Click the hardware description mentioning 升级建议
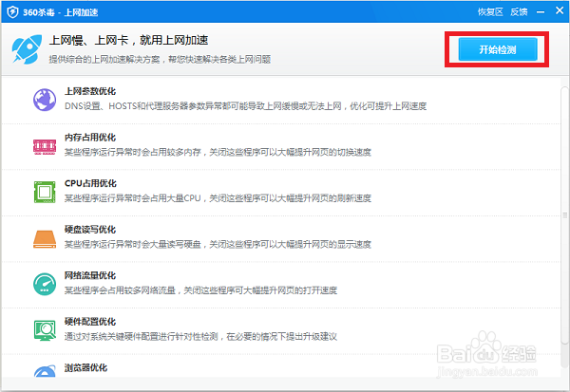The width and height of the screenshot is (570, 392). point(200,336)
